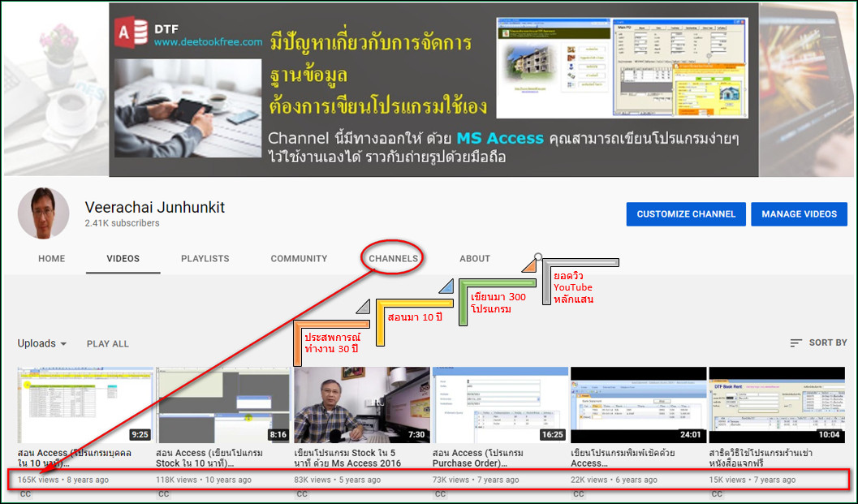
Task: Click the title of the 8:16 Stock video
Action: (x=209, y=458)
